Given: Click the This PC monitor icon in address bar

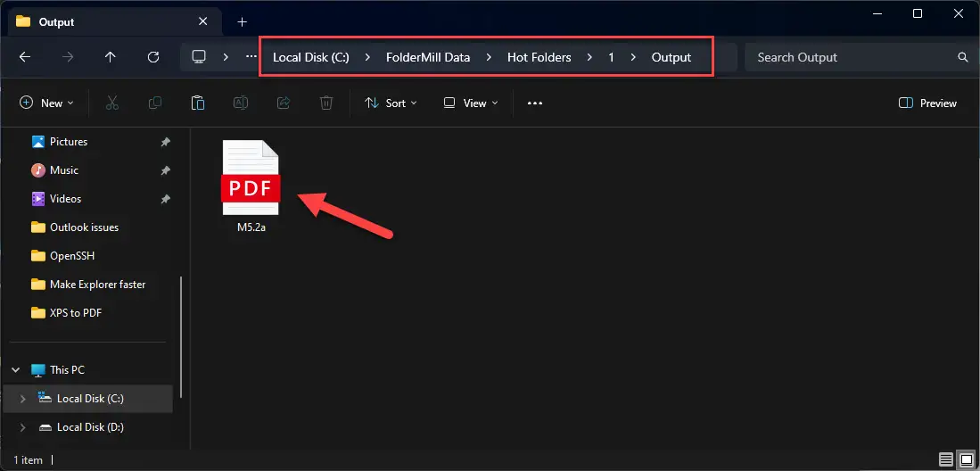Looking at the screenshot, I should 199,57.
